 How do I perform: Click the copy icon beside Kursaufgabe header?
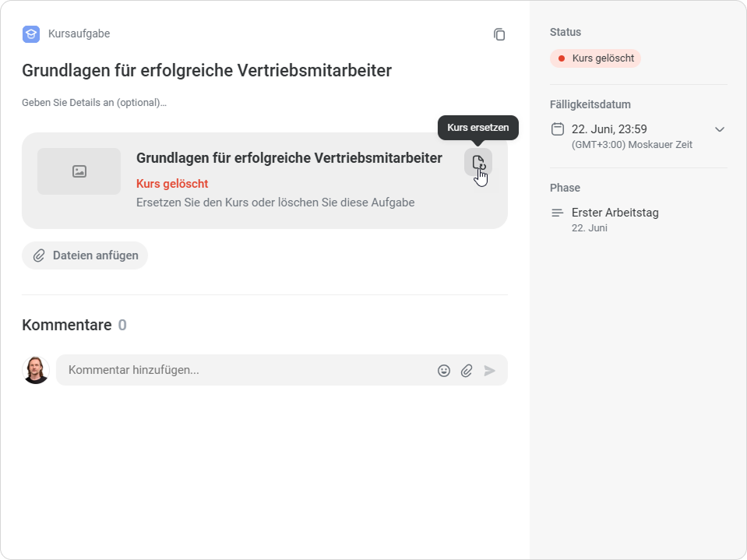pyautogui.click(x=499, y=34)
